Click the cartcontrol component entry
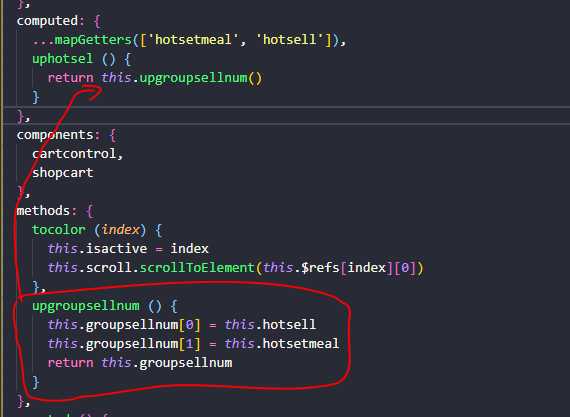570x417 pixels. point(74,154)
